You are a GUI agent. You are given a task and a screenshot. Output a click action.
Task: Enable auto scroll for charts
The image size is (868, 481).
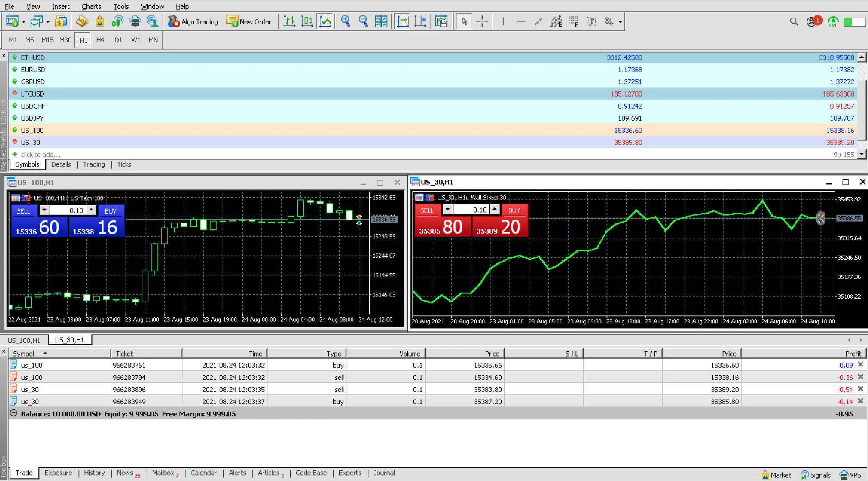[402, 21]
